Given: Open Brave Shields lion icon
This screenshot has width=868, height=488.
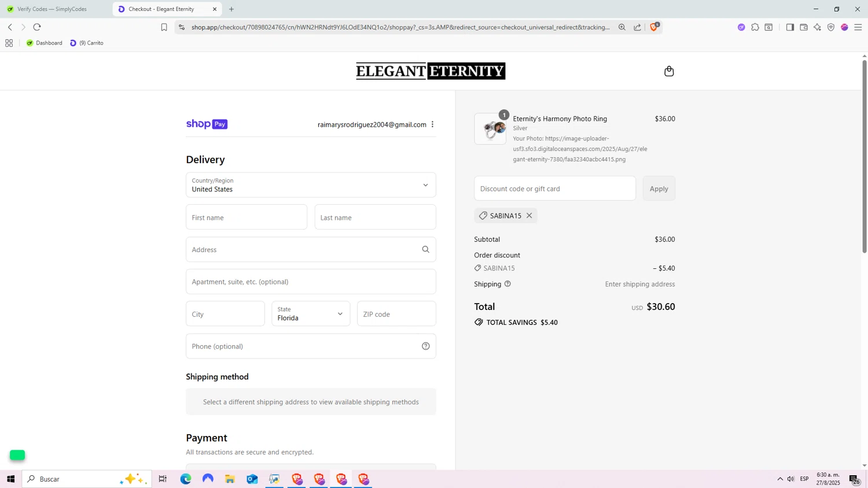Looking at the screenshot, I should pyautogui.click(x=654, y=27).
